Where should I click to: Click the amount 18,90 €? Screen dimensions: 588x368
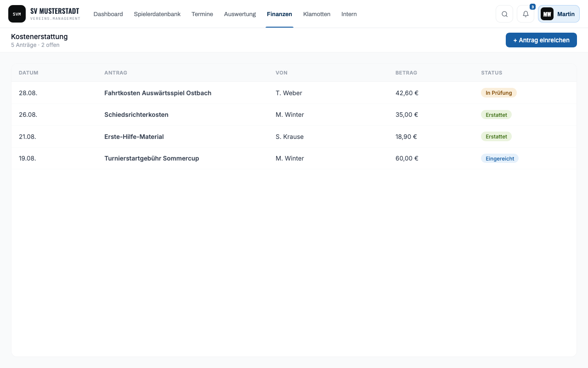(x=406, y=137)
